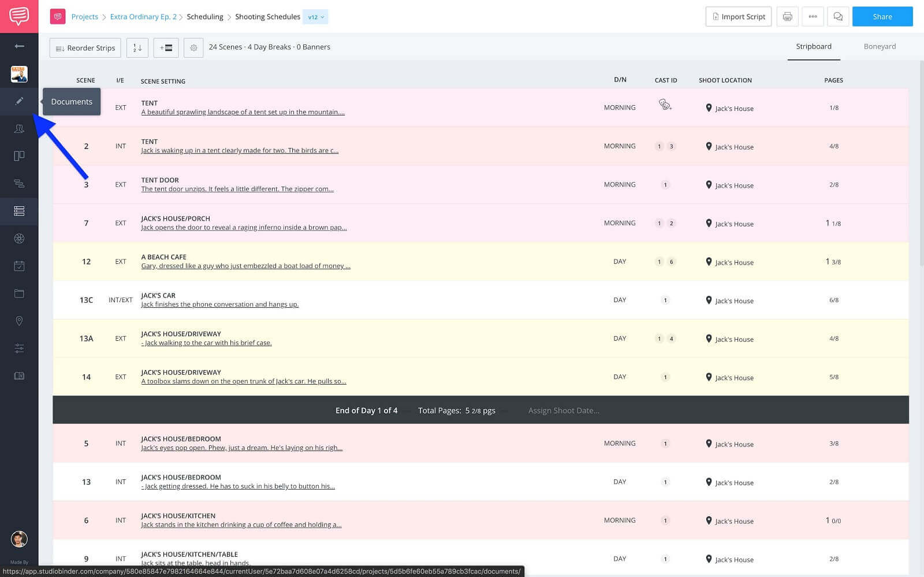Click the pink project icon in breadcrumb
The height and width of the screenshot is (577, 924).
pyautogui.click(x=58, y=17)
